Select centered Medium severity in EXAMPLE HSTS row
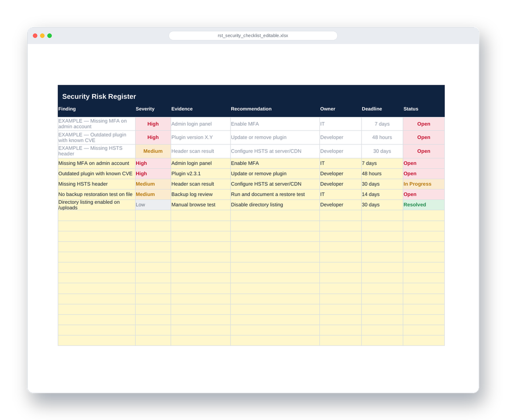This screenshot has width=506, height=420. [x=153, y=151]
